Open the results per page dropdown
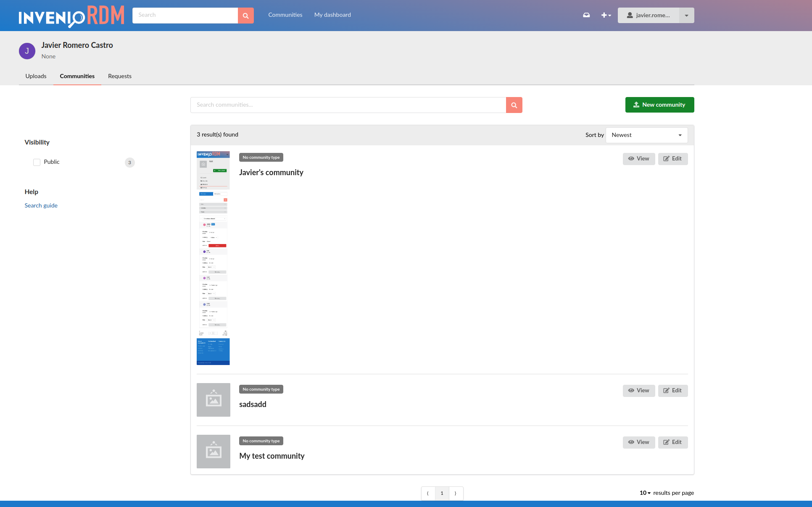Image resolution: width=812 pixels, height=507 pixels. click(643, 493)
